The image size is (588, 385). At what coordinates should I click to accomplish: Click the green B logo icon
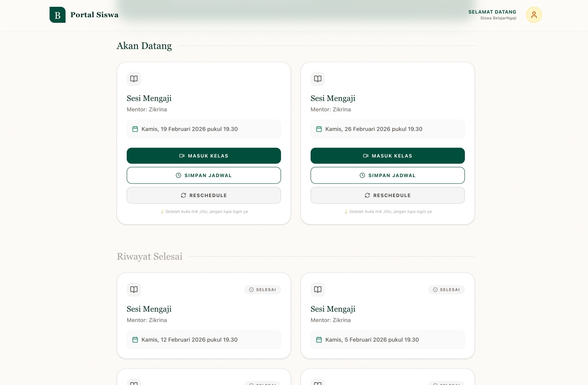(x=58, y=15)
